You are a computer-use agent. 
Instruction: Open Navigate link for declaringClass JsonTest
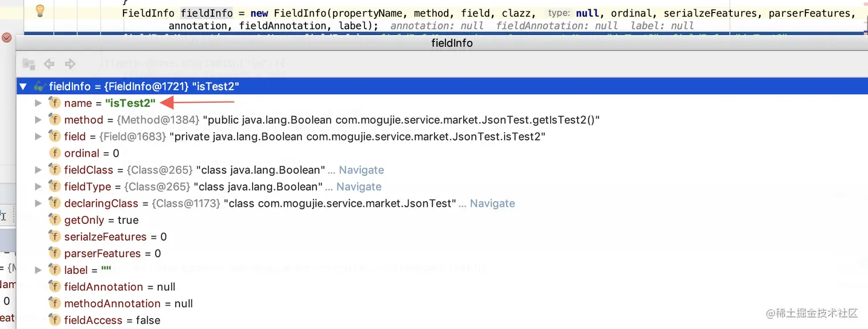tap(493, 203)
